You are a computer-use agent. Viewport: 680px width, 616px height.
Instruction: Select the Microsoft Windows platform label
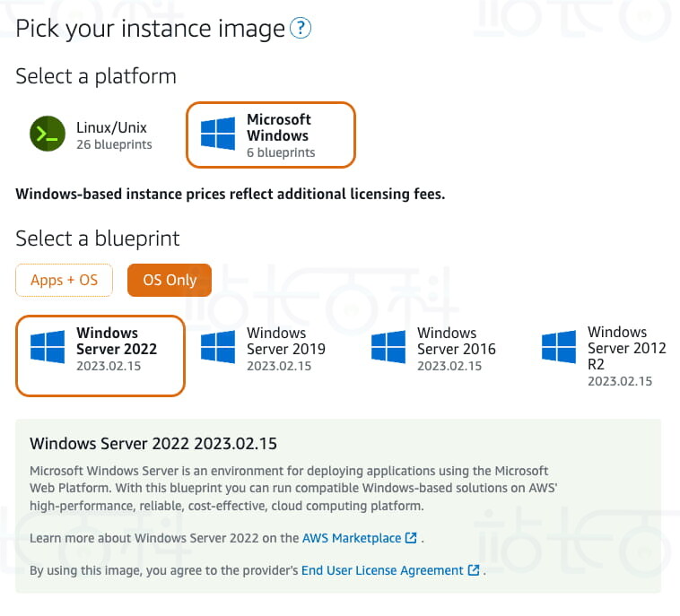click(278, 127)
